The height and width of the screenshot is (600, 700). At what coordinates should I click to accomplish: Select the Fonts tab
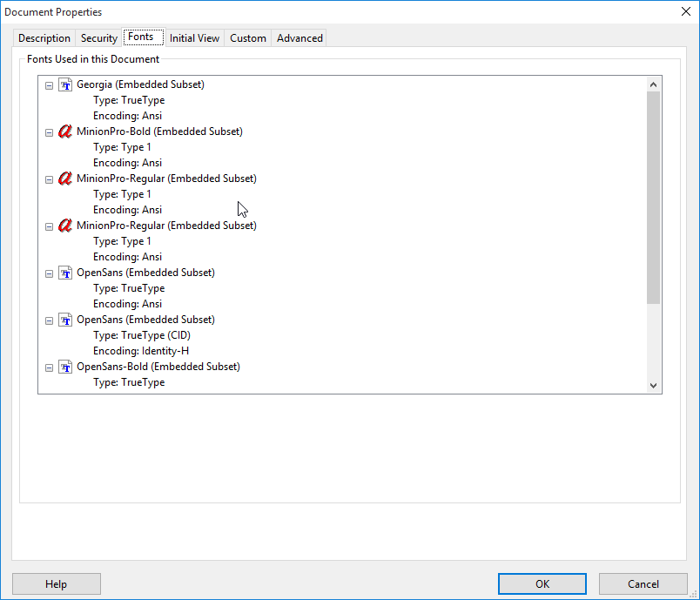click(x=144, y=37)
